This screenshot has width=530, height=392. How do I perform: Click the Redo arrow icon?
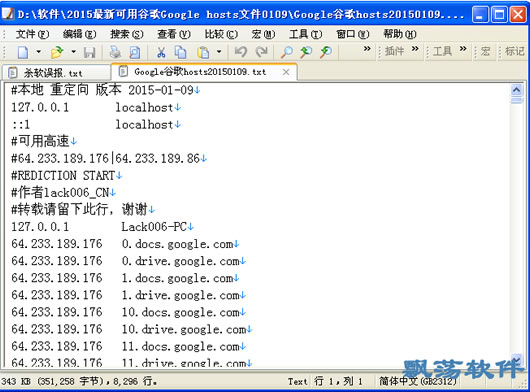pos(262,52)
